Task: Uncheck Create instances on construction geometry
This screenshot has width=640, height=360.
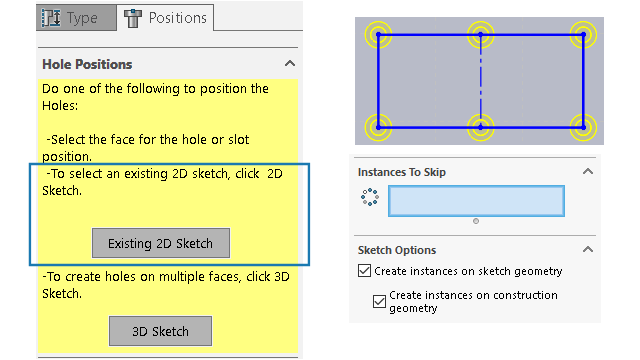Action: point(379,302)
